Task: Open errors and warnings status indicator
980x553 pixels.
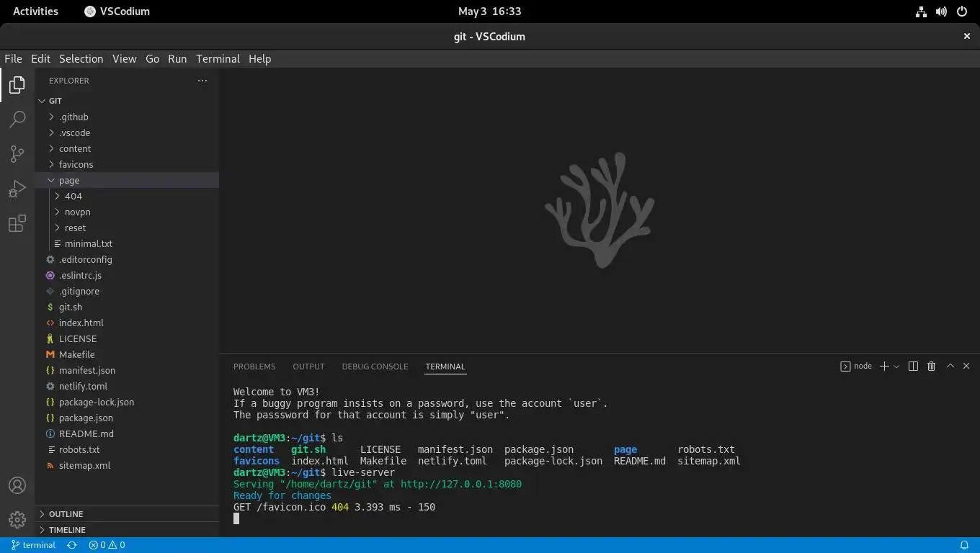Action: click(x=107, y=545)
